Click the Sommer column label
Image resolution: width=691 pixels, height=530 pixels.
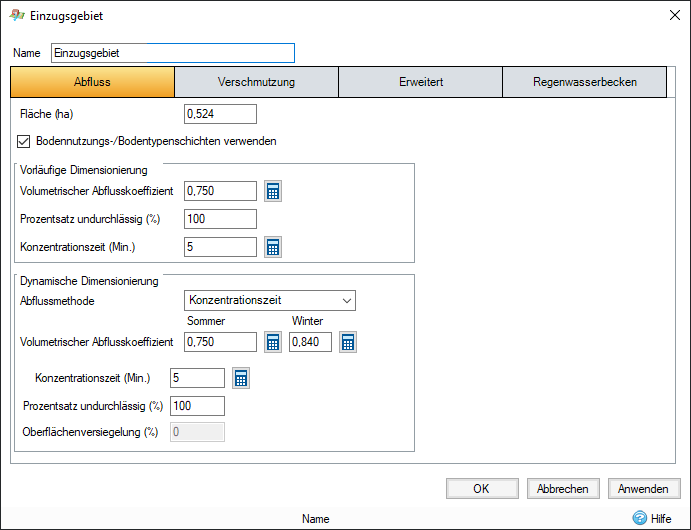(206, 321)
